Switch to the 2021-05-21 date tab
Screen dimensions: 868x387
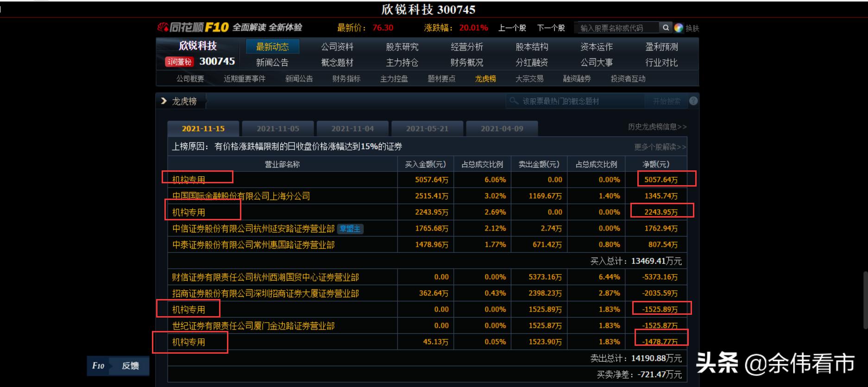[427, 129]
